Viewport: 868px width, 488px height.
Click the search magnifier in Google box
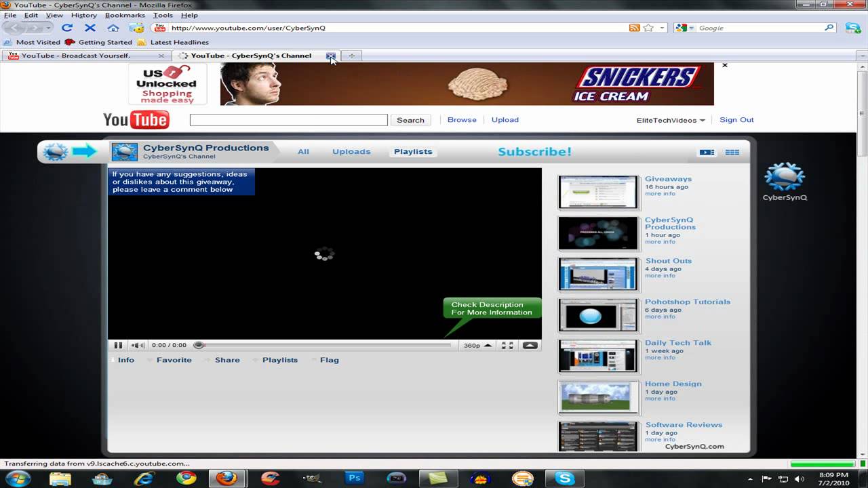pos(829,28)
